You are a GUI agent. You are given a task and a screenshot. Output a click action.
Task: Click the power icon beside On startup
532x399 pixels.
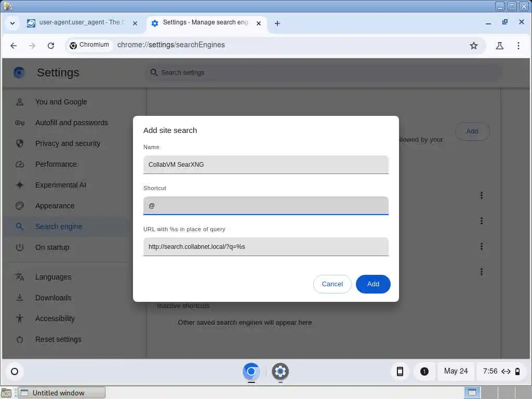coord(20,247)
